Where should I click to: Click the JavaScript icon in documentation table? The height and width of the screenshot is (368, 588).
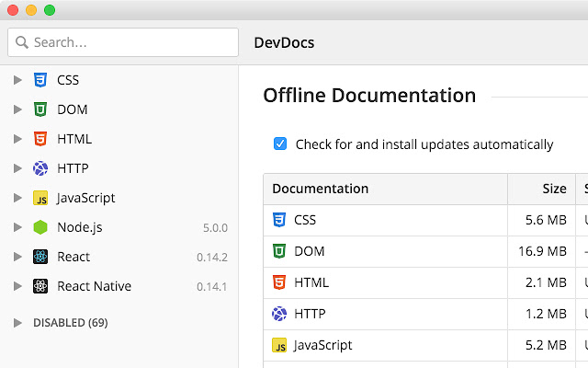pos(279,345)
